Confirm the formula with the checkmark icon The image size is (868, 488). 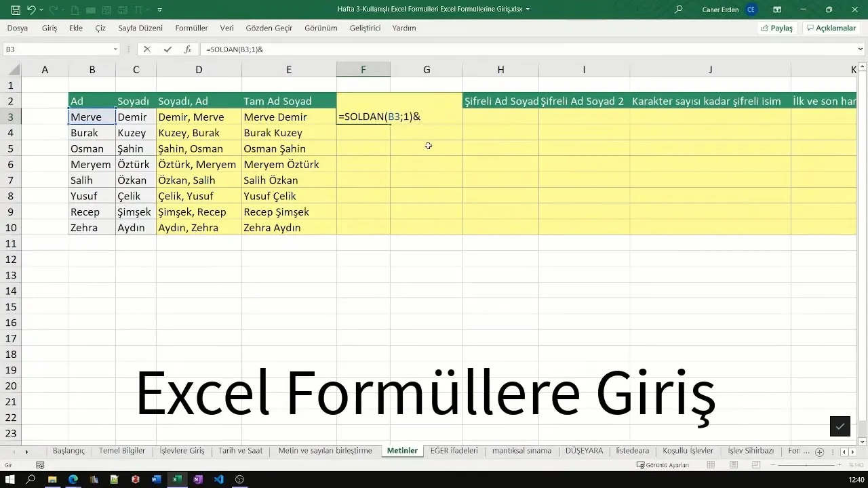167,49
